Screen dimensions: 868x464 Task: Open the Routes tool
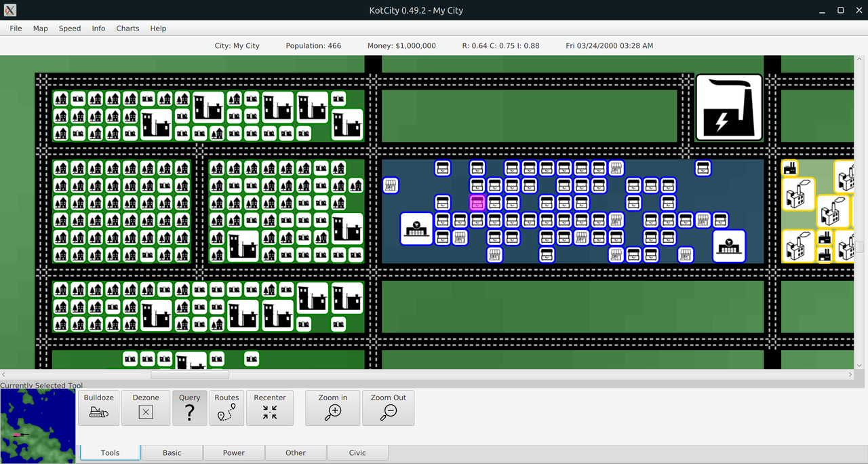click(x=226, y=408)
